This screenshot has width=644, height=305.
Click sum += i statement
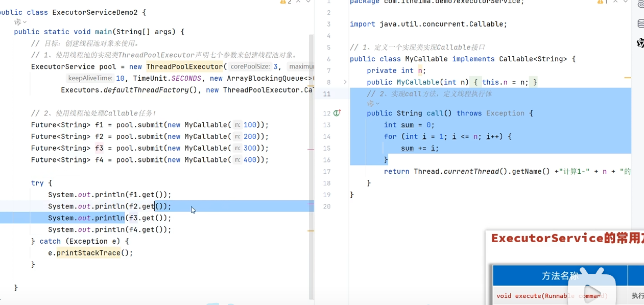[x=420, y=148]
